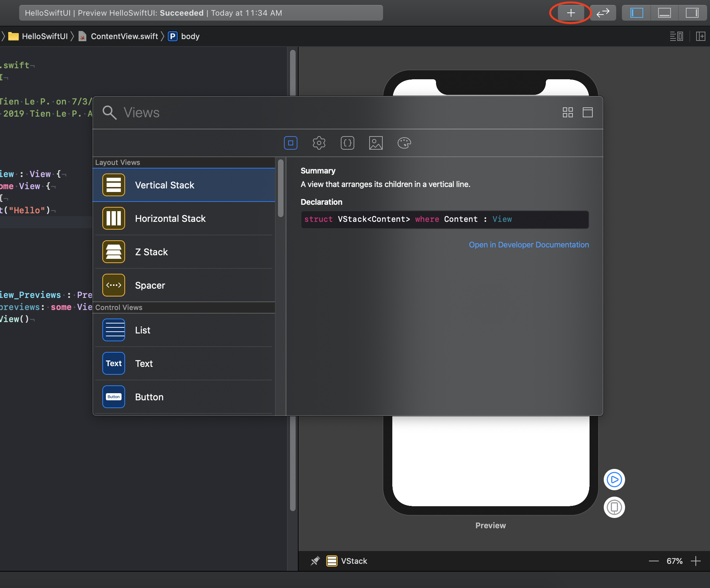Zoom in the canvas with plus
Image resolution: width=710 pixels, height=588 pixels.
tap(696, 561)
